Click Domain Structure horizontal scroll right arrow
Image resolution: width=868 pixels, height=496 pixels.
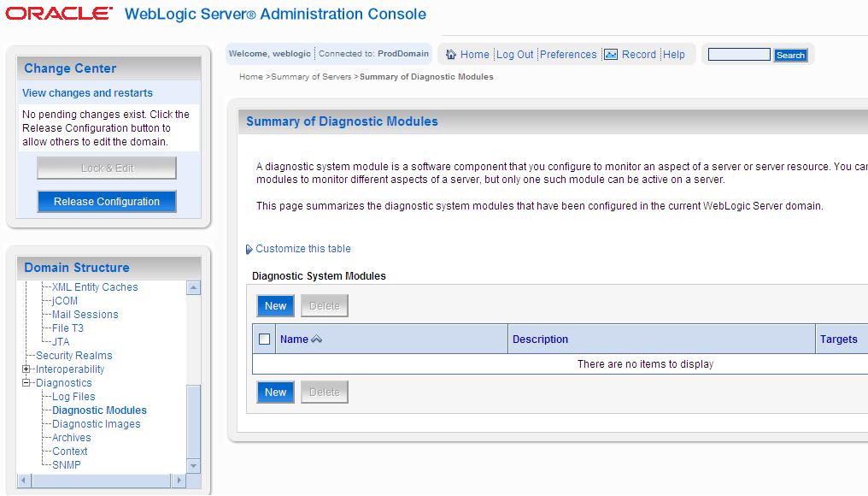click(x=179, y=481)
